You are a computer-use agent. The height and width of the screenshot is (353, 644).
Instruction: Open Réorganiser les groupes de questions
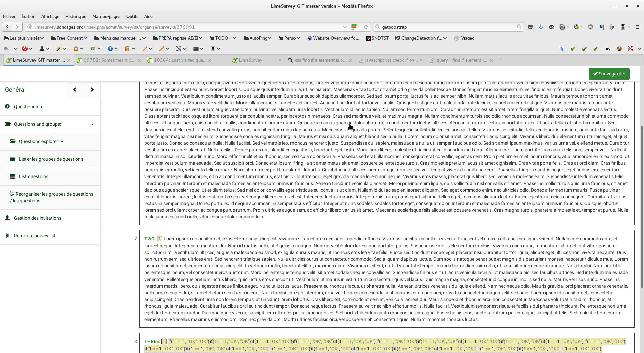coord(50,197)
